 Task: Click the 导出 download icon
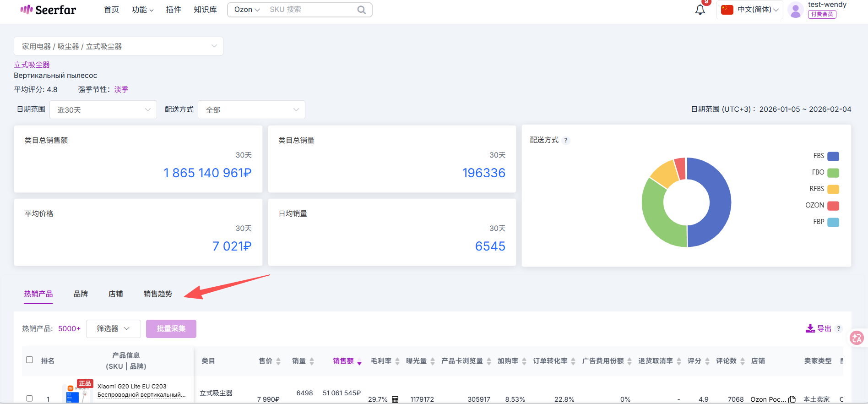tap(810, 328)
